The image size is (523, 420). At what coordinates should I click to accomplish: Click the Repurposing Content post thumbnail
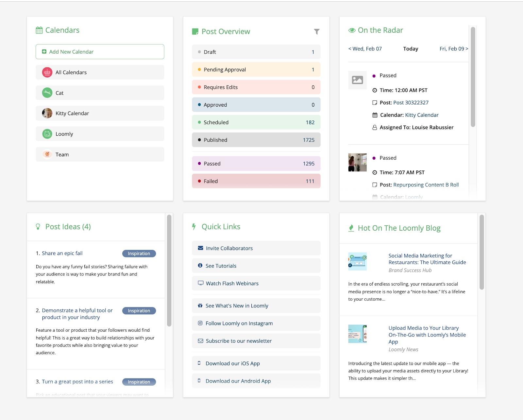coord(357,163)
